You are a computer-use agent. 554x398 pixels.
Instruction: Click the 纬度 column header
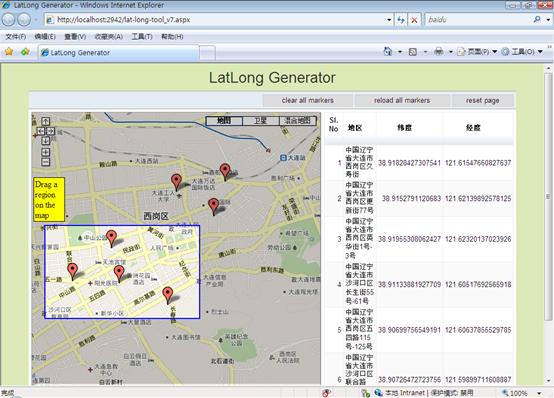click(x=405, y=128)
